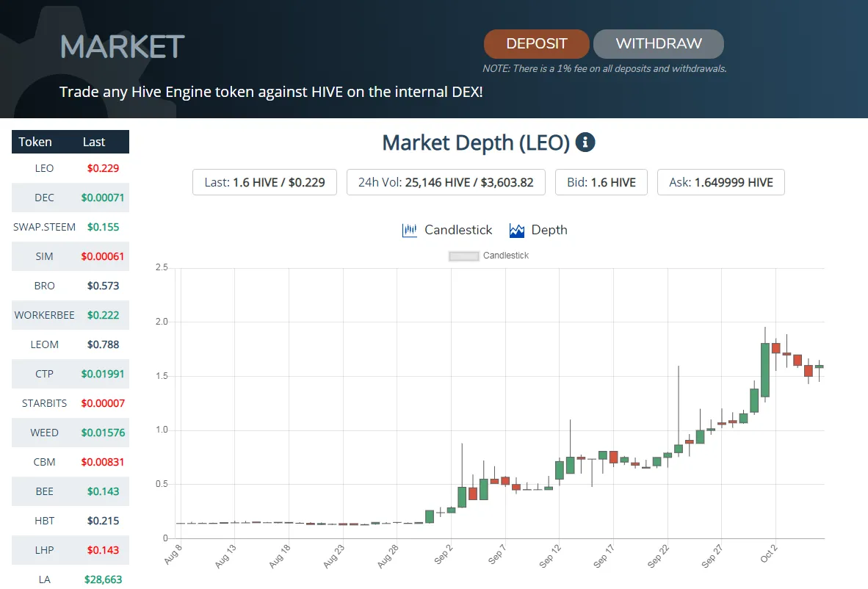
Task: Click the $0.573 BRO price
Action: click(103, 286)
